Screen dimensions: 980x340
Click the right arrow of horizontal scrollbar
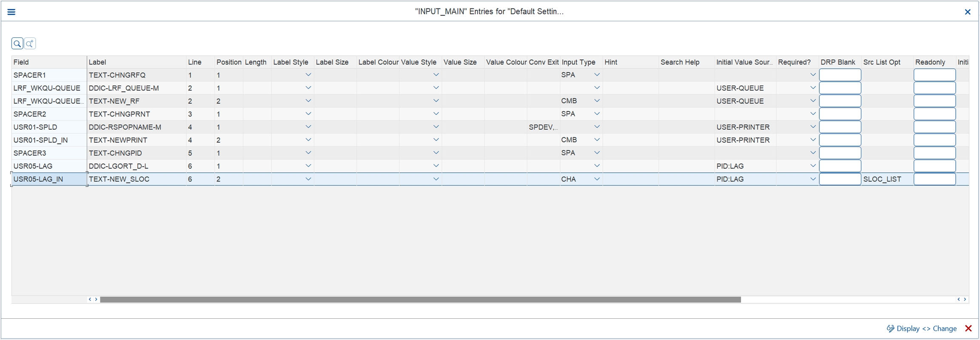tap(965, 300)
